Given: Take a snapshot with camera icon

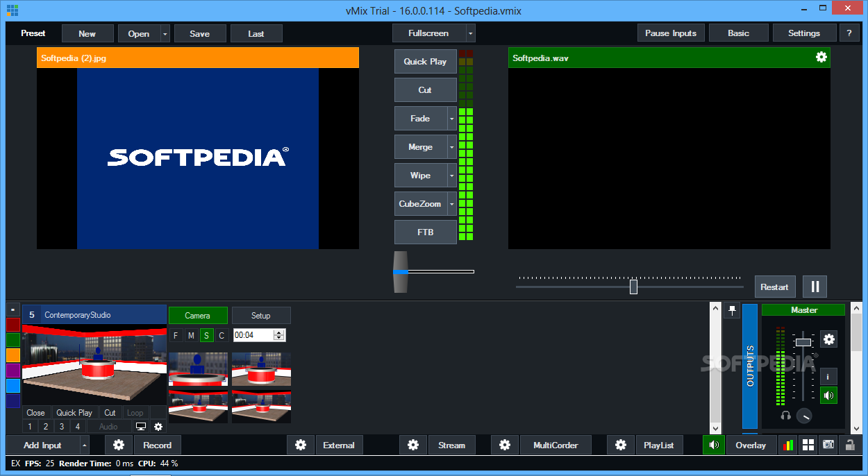Looking at the screenshot, I should point(828,445).
